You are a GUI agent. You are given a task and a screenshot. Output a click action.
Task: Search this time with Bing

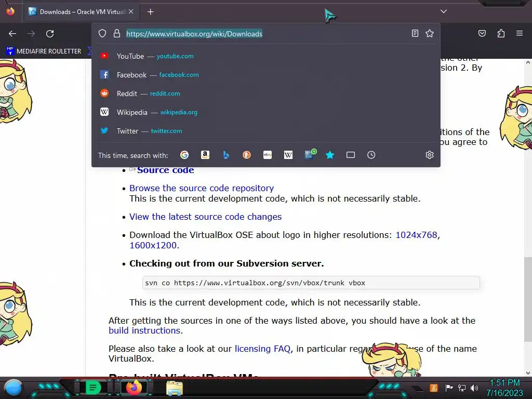(226, 155)
